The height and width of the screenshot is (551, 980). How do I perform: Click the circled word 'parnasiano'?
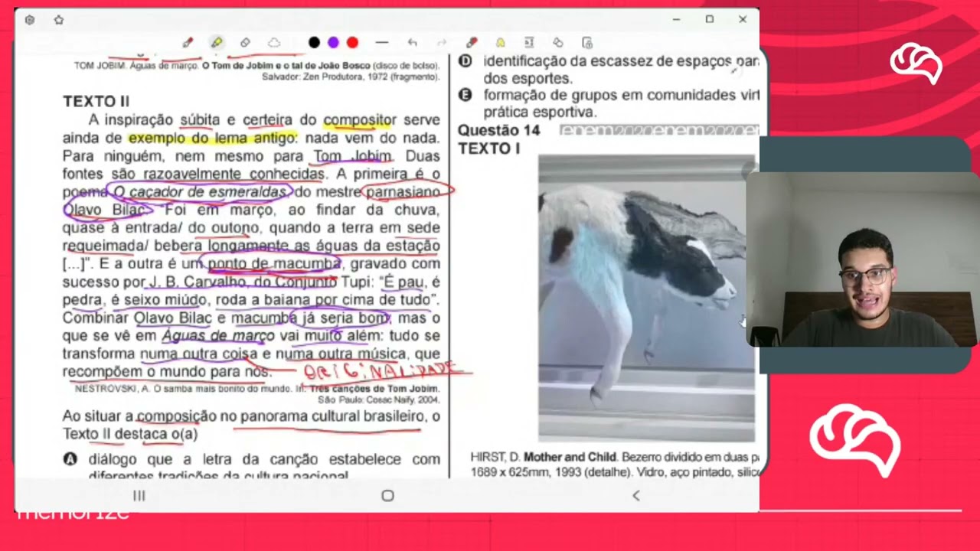pos(404,192)
